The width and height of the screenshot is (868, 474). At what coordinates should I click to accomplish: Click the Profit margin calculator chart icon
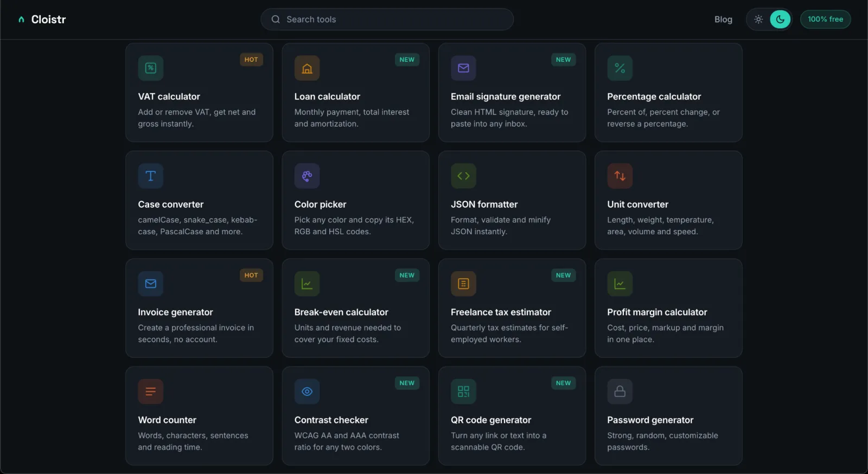(620, 284)
